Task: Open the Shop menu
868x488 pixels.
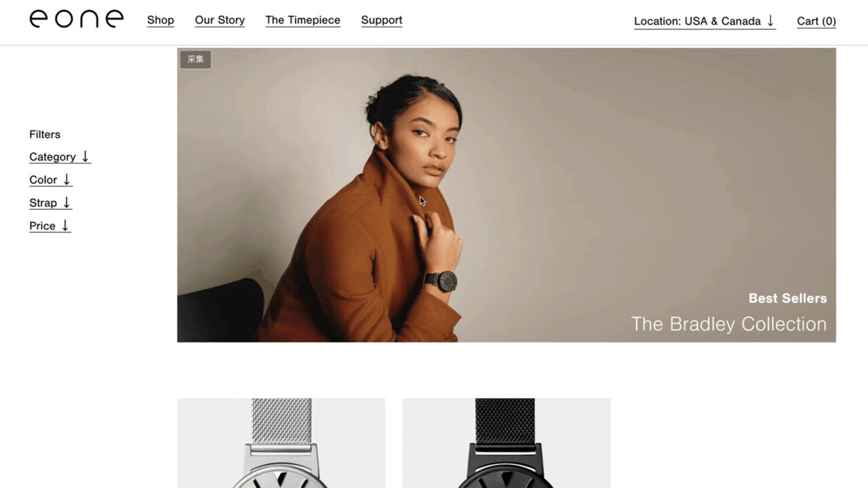Action: (x=161, y=20)
